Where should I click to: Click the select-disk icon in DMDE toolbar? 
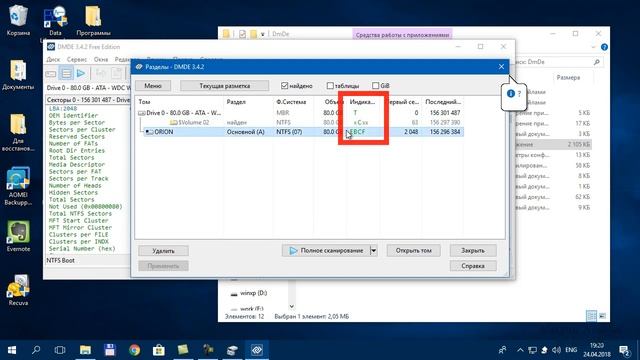[51, 74]
